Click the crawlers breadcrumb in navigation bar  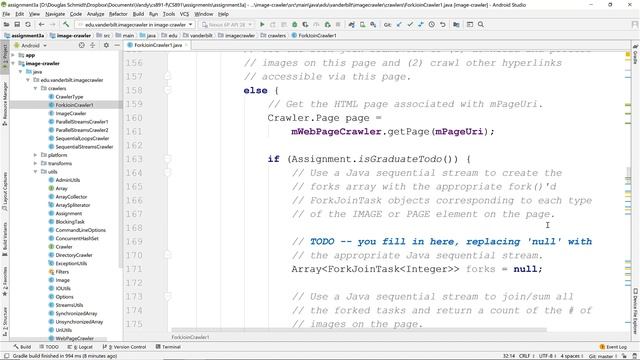273,36
